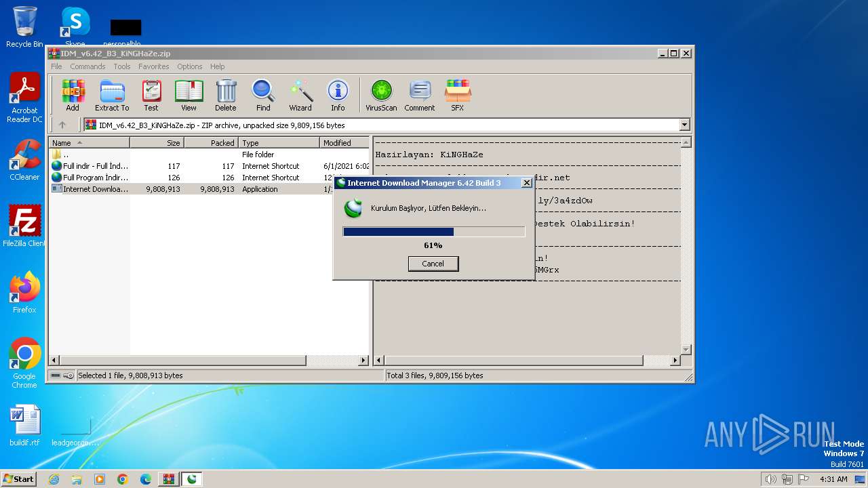Open the File menu
Screen dimensions: 868x488
point(56,66)
